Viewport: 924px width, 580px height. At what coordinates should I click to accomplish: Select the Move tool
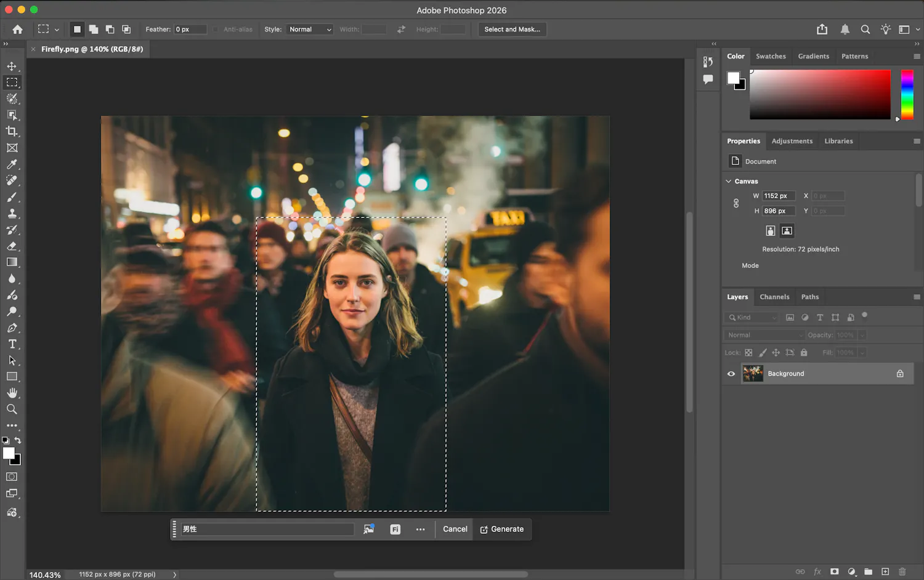[12, 66]
